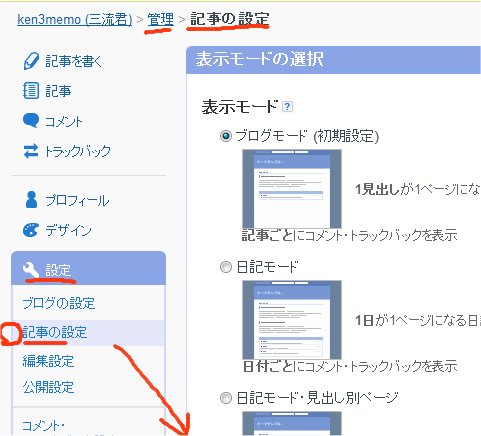The height and width of the screenshot is (436, 481).
Task: Click the 日記モード preview thumbnail
Action: 292,320
